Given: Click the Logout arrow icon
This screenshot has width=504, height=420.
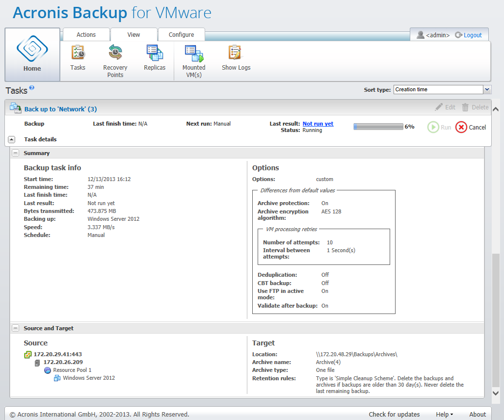Looking at the screenshot, I should 458,35.
